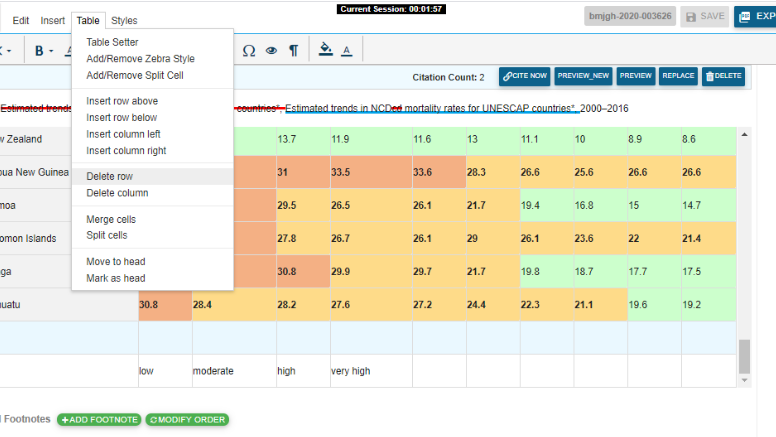Click the 'moderate' legend cell
Viewport: 776px width, 437px height.
pos(234,371)
